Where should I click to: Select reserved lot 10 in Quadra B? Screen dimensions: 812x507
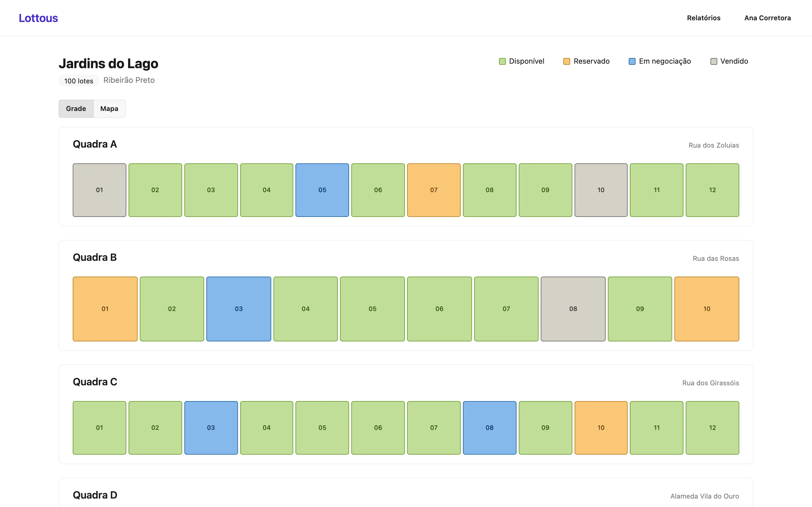707,309
